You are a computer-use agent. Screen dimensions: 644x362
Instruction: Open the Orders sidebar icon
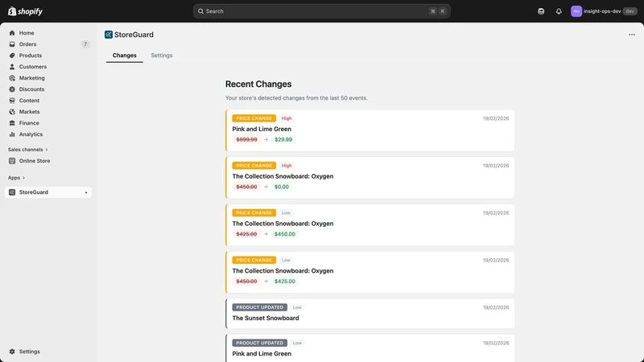pyautogui.click(x=12, y=44)
